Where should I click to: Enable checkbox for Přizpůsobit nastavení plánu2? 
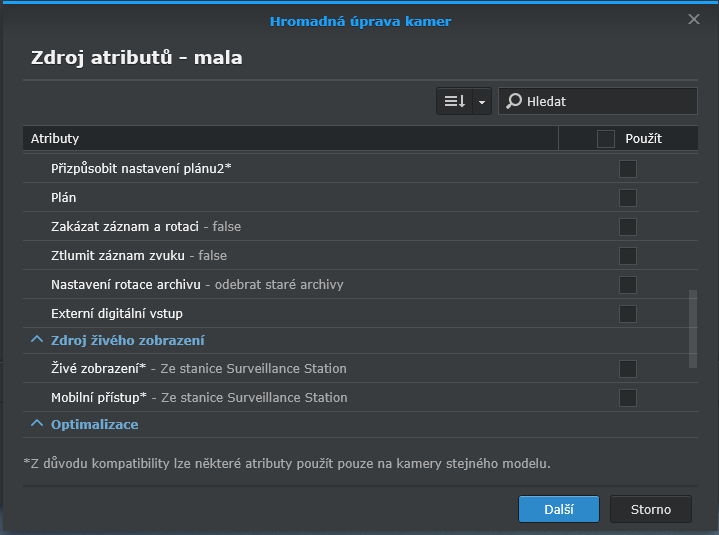click(628, 169)
